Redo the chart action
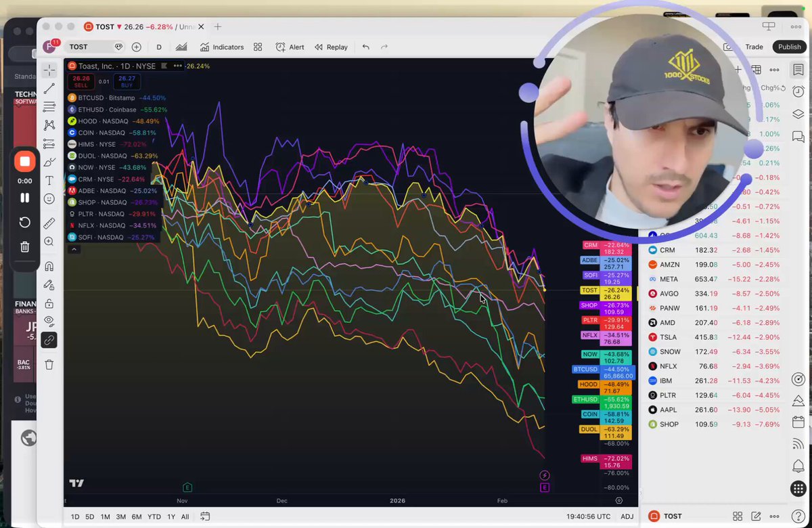Screen dimensions: 812x528 [384, 47]
